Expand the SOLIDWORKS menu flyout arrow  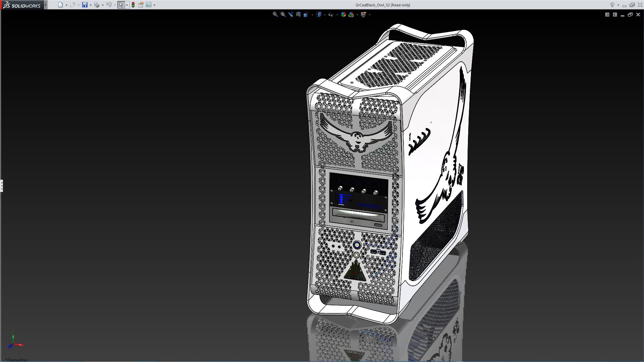click(46, 5)
